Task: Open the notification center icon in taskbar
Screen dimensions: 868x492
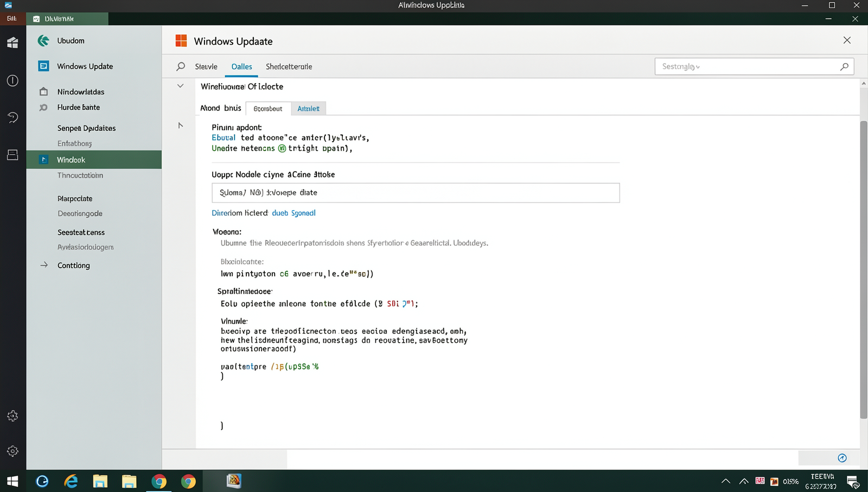Action: click(853, 482)
